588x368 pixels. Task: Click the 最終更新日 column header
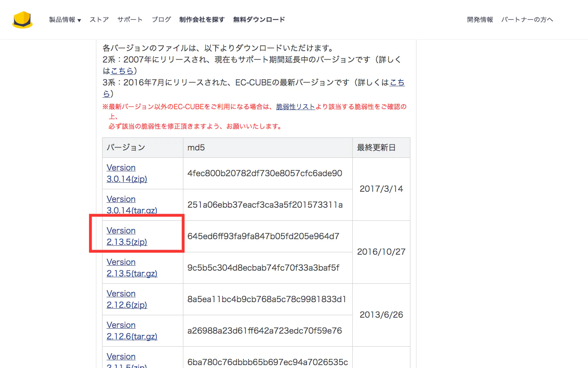pyautogui.click(x=381, y=148)
